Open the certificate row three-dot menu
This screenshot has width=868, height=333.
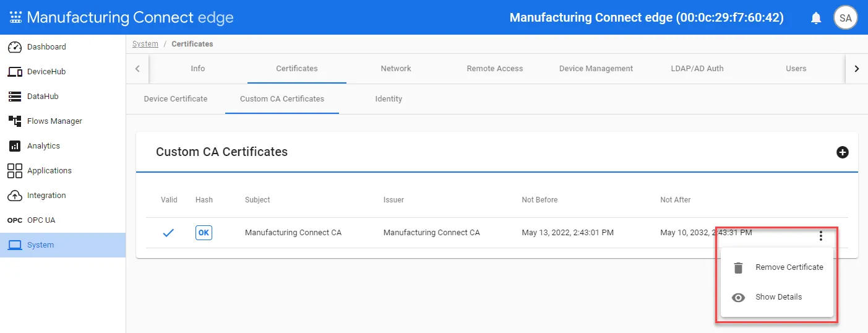[x=821, y=236]
